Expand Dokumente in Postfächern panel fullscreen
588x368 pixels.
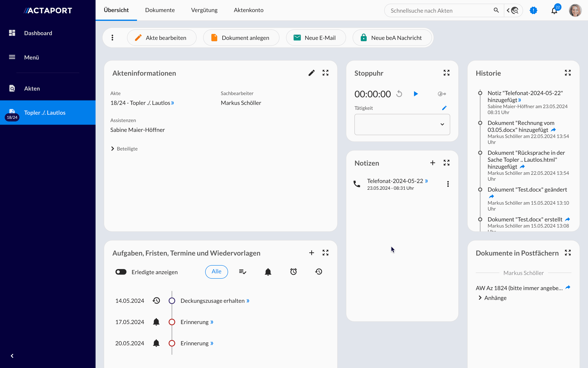pyautogui.click(x=568, y=253)
